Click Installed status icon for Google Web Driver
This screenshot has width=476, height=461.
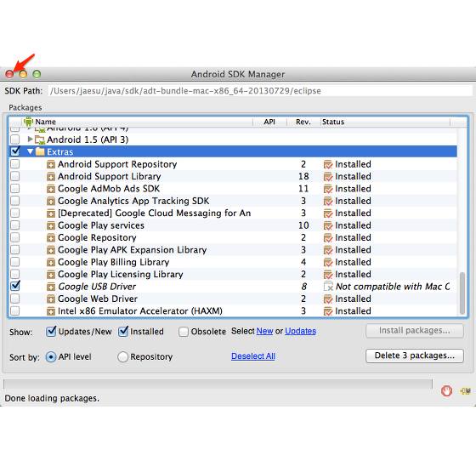(x=328, y=299)
